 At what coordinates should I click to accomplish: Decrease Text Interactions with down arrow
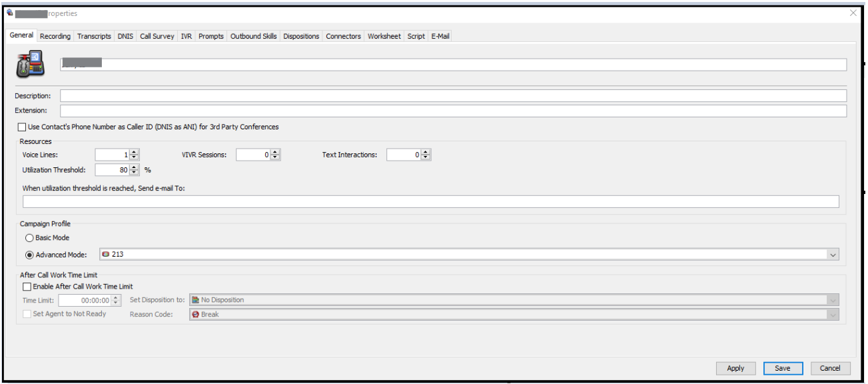coord(426,158)
